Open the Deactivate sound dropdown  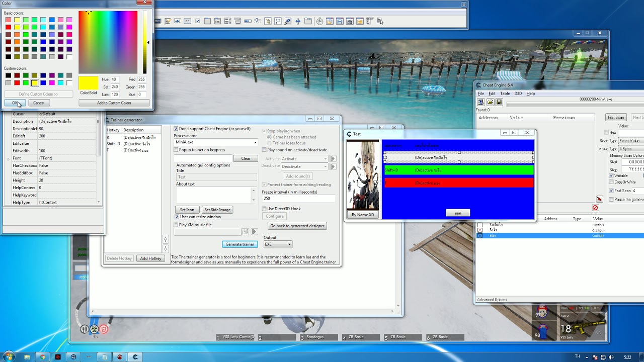coord(325,166)
